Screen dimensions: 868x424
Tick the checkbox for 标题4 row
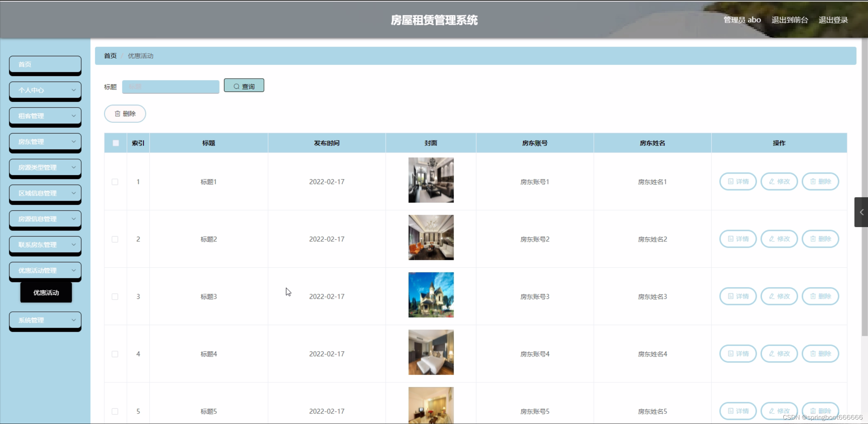tap(115, 354)
